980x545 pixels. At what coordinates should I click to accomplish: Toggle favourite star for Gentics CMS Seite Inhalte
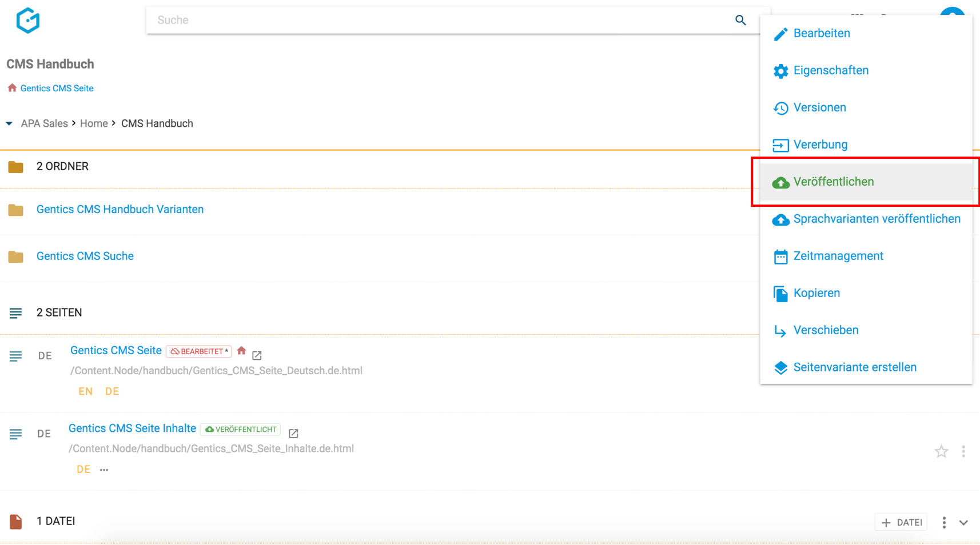[941, 451]
